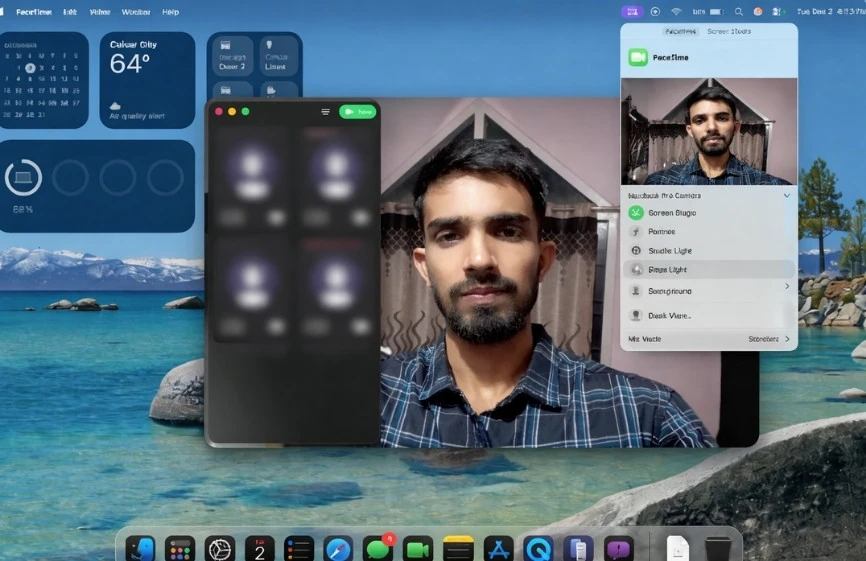Open Spotlight search magnifier icon
The height and width of the screenshot is (561, 866).
(738, 12)
